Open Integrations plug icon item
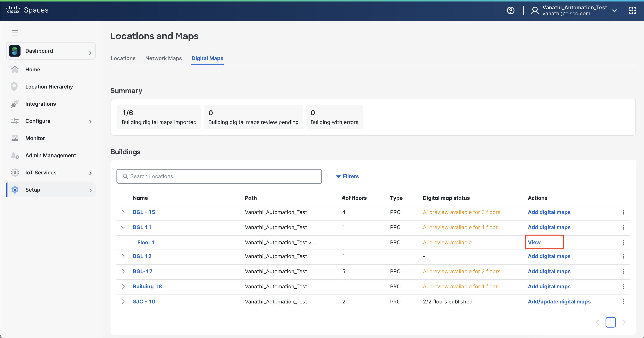This screenshot has height=338, width=644. pyautogui.click(x=15, y=104)
